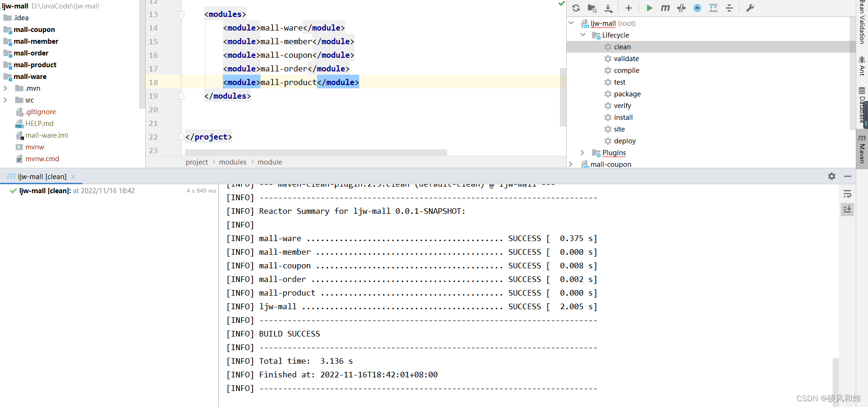Click 'BUILD SUCCESS' console line
This screenshot has width=868, height=407.
tap(289, 334)
